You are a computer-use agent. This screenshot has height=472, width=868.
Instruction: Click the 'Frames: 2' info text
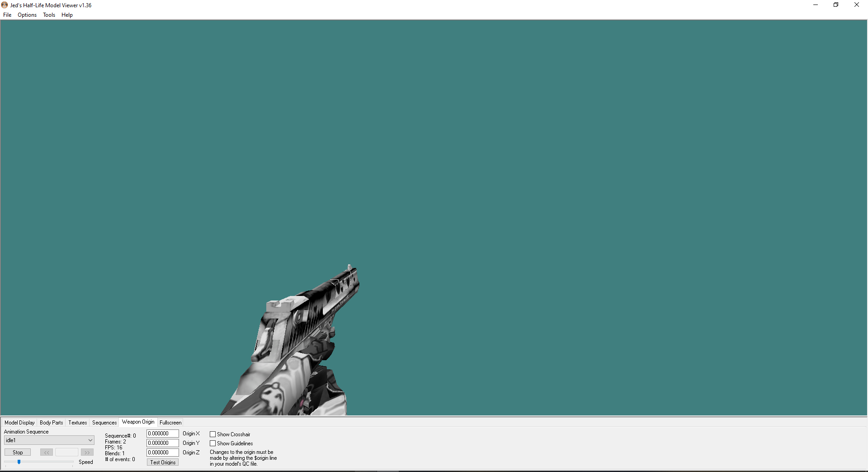[116, 442]
